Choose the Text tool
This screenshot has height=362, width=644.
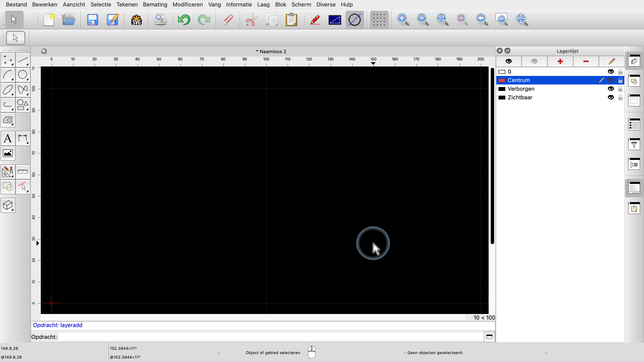8,139
